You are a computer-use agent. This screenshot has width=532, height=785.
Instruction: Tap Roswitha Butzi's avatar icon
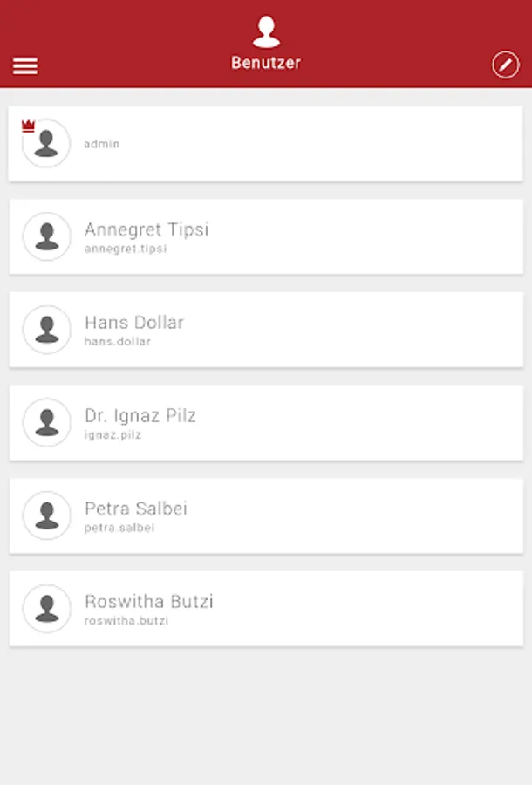tap(46, 608)
